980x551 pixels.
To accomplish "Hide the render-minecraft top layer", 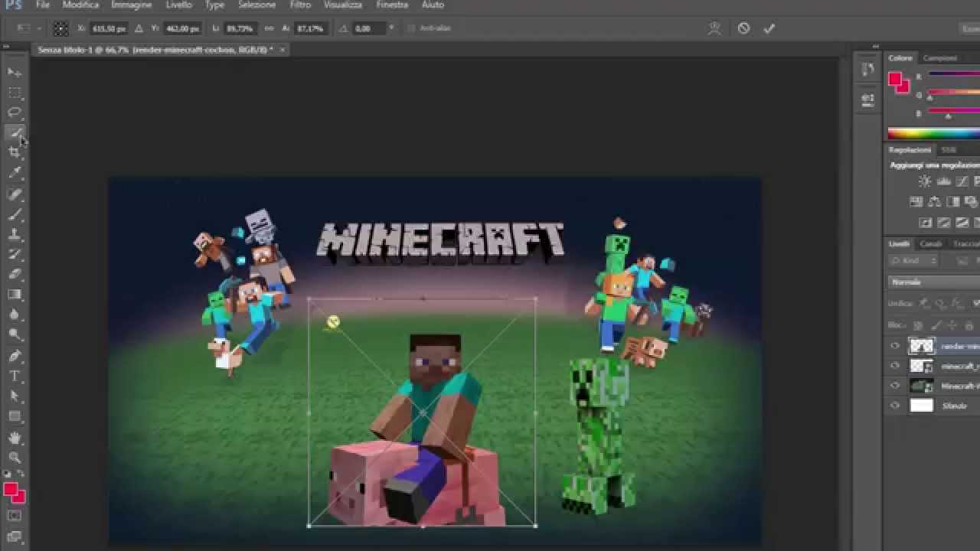I will (895, 346).
